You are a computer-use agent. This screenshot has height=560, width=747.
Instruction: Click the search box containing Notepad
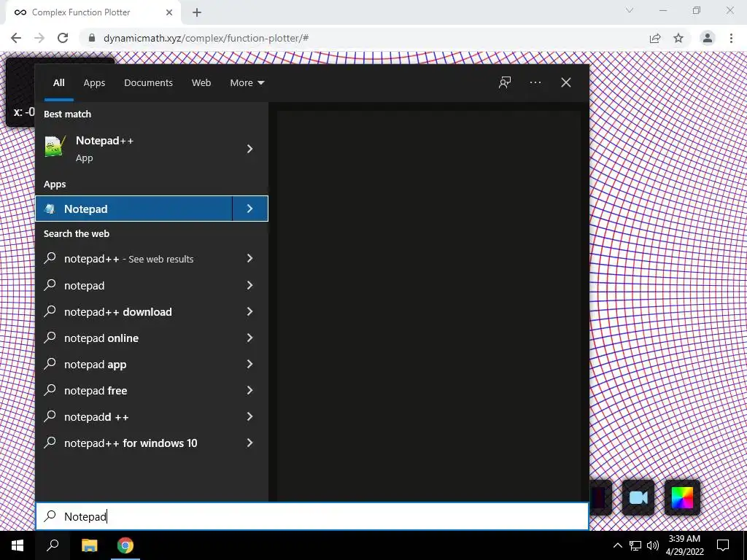click(312, 516)
